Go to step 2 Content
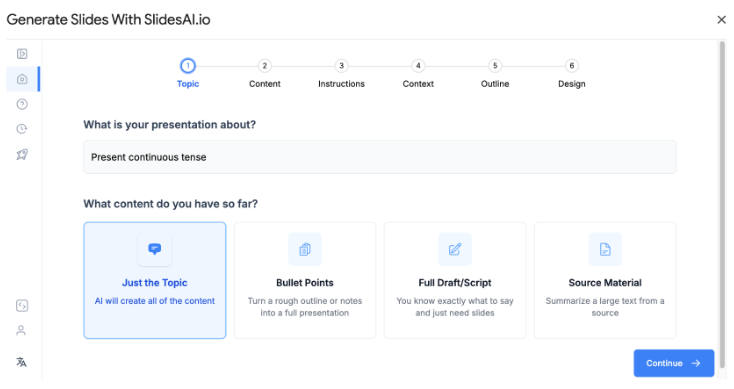This screenshot has height=389, width=734. click(264, 74)
